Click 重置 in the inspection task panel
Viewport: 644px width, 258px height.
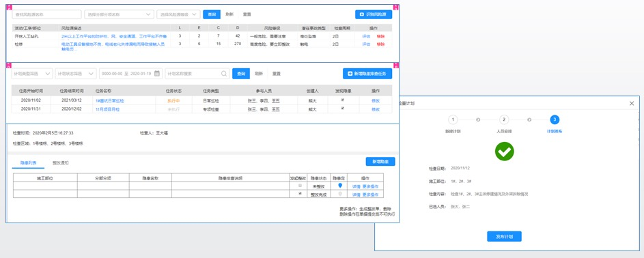click(277, 74)
